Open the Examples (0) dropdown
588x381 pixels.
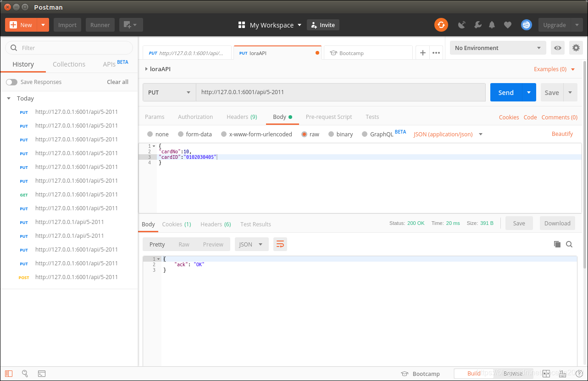pos(554,69)
